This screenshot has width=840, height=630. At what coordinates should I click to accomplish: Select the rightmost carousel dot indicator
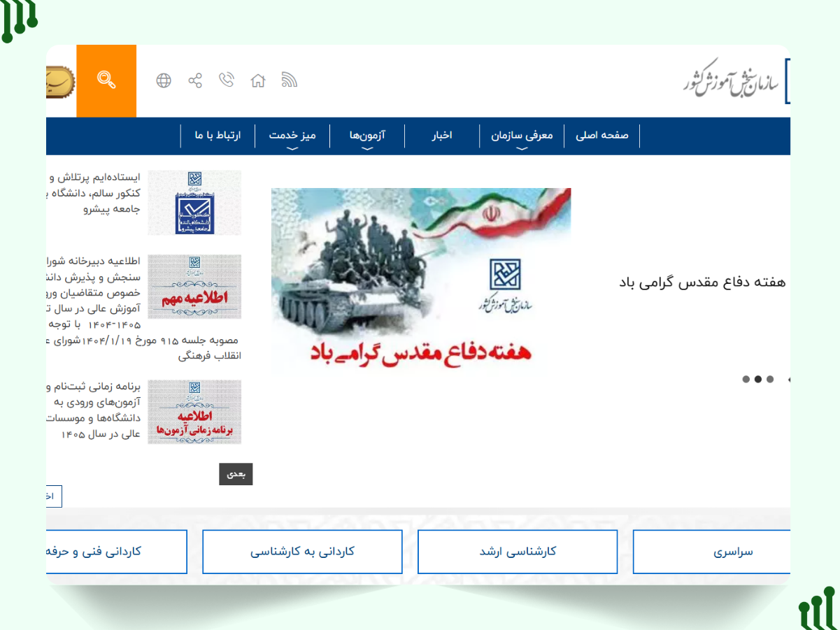[x=770, y=379]
